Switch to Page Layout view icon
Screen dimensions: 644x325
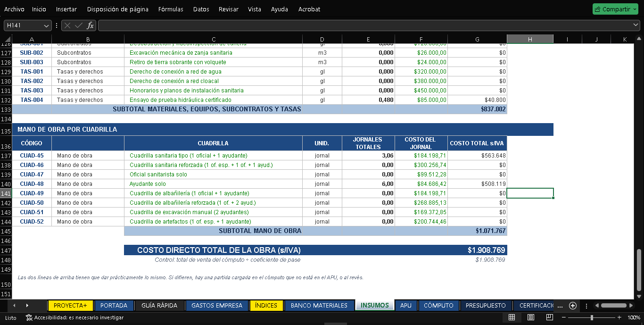click(530, 317)
